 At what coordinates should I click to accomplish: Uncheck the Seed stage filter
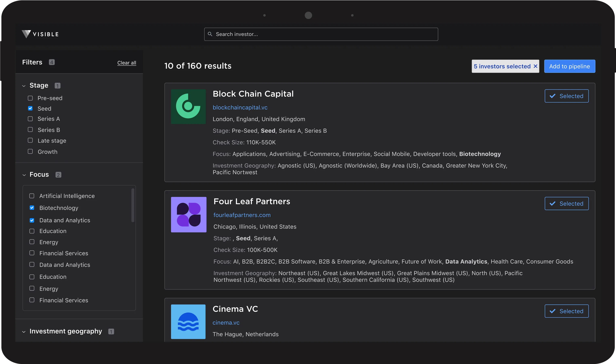[30, 108]
